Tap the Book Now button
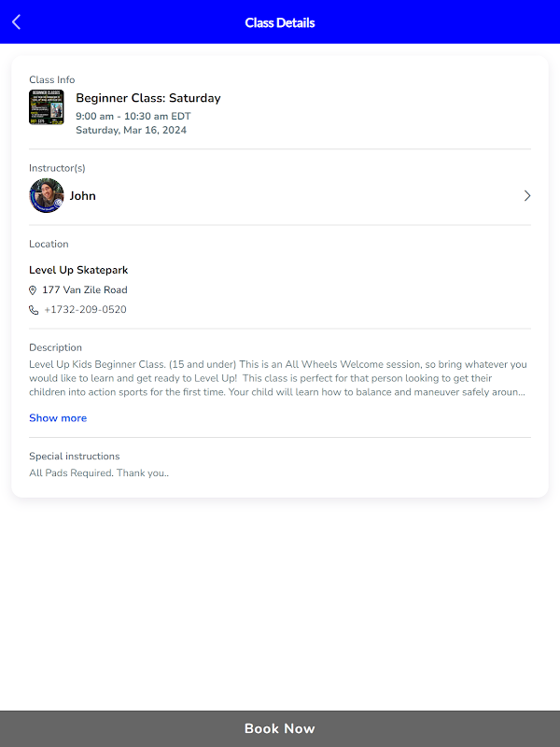Image resolution: width=560 pixels, height=747 pixels. [280, 728]
